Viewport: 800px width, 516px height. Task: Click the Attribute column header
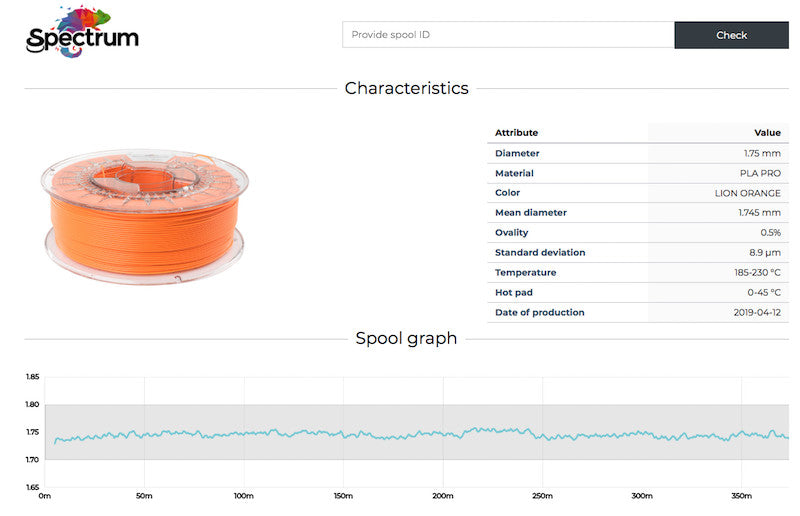click(516, 133)
